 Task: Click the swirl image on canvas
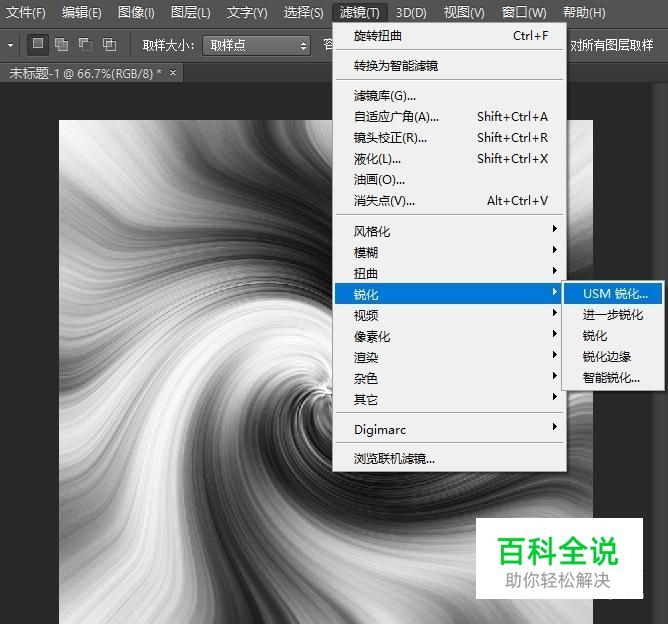(195, 371)
